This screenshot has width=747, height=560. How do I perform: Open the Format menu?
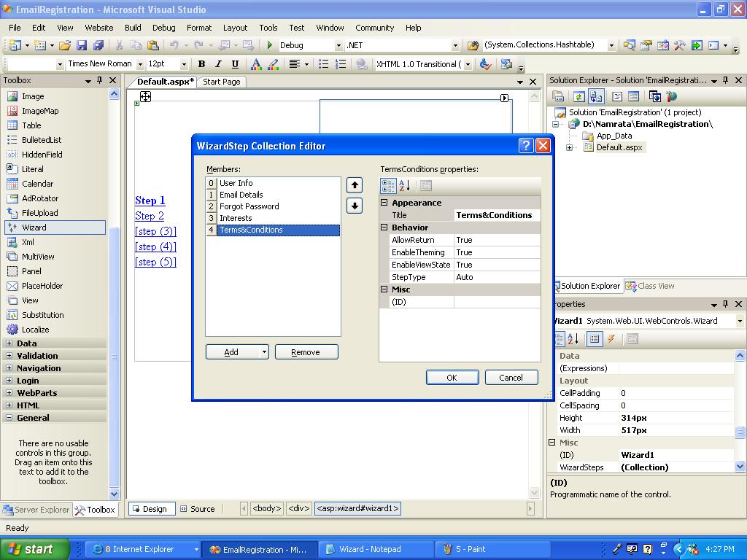pos(199,28)
